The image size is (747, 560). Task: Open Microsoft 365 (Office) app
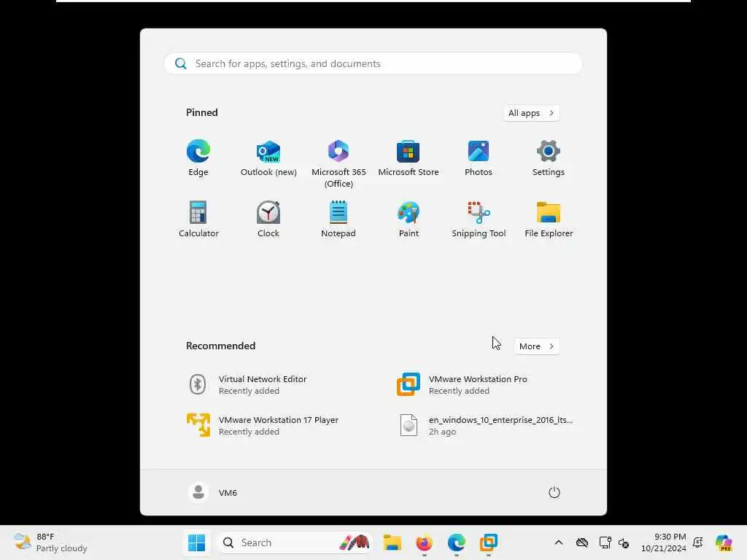338,164
